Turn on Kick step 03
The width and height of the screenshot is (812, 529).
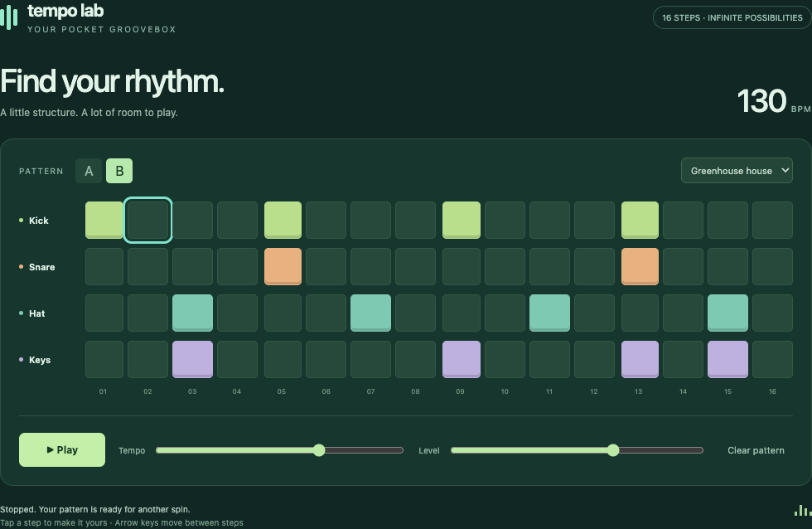(x=192, y=221)
